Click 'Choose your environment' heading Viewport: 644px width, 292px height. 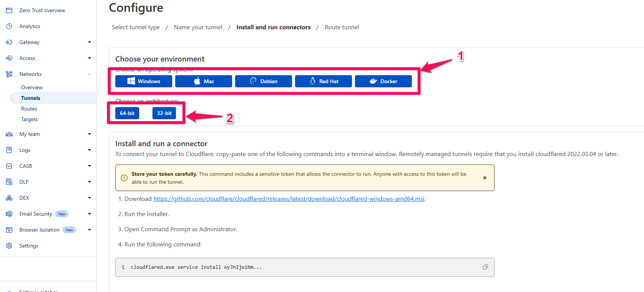pos(160,59)
